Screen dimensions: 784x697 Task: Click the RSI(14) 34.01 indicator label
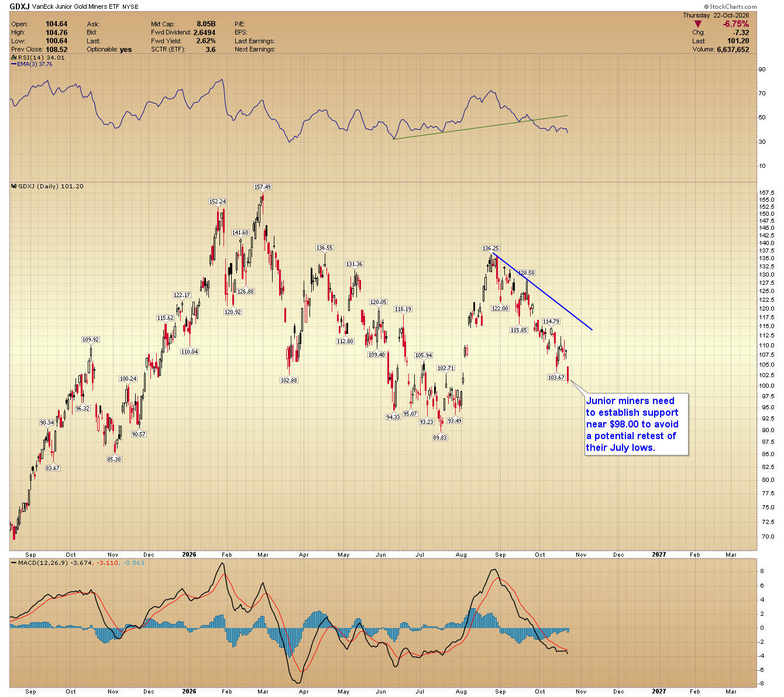click(38, 58)
